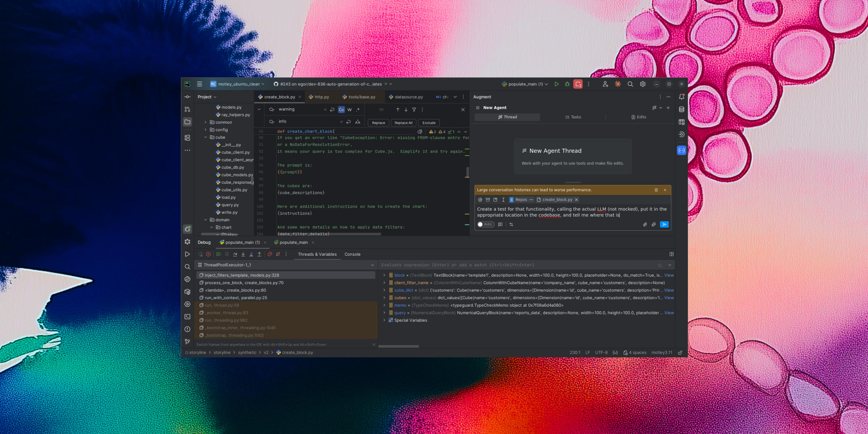Switch to the Console debug tab

[x=352, y=254]
